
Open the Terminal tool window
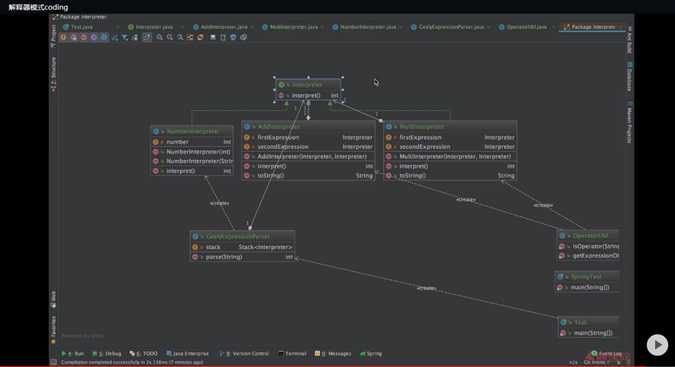coord(292,354)
